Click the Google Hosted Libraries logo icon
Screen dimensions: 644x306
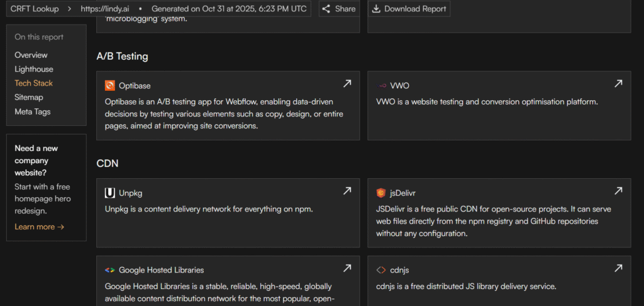(x=110, y=270)
